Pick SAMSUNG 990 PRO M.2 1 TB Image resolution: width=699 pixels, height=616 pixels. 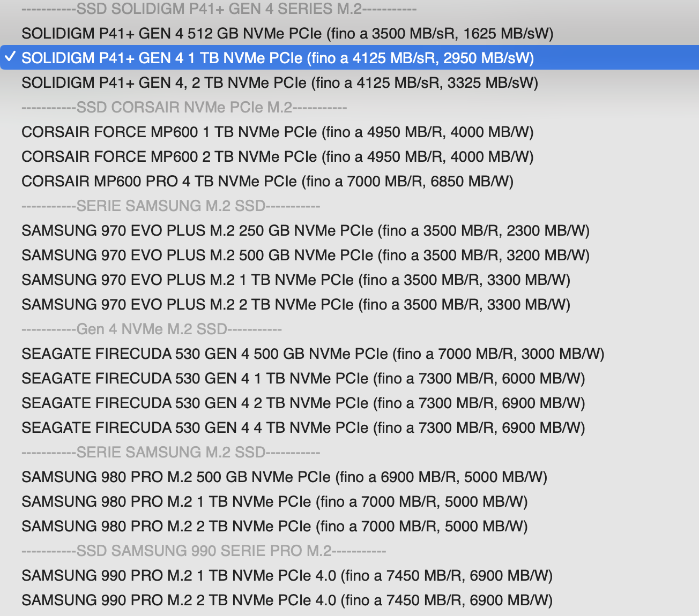349,575
